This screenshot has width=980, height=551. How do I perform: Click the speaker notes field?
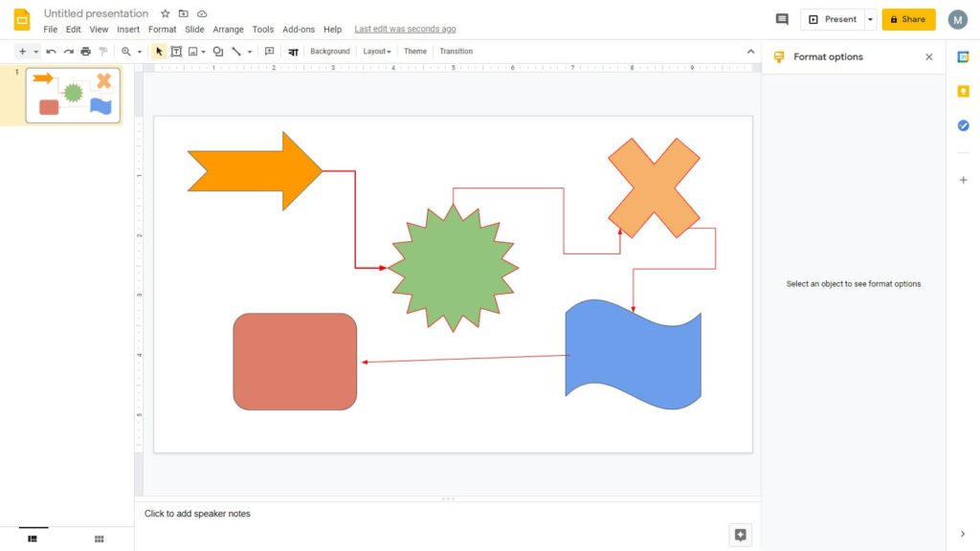coord(448,514)
